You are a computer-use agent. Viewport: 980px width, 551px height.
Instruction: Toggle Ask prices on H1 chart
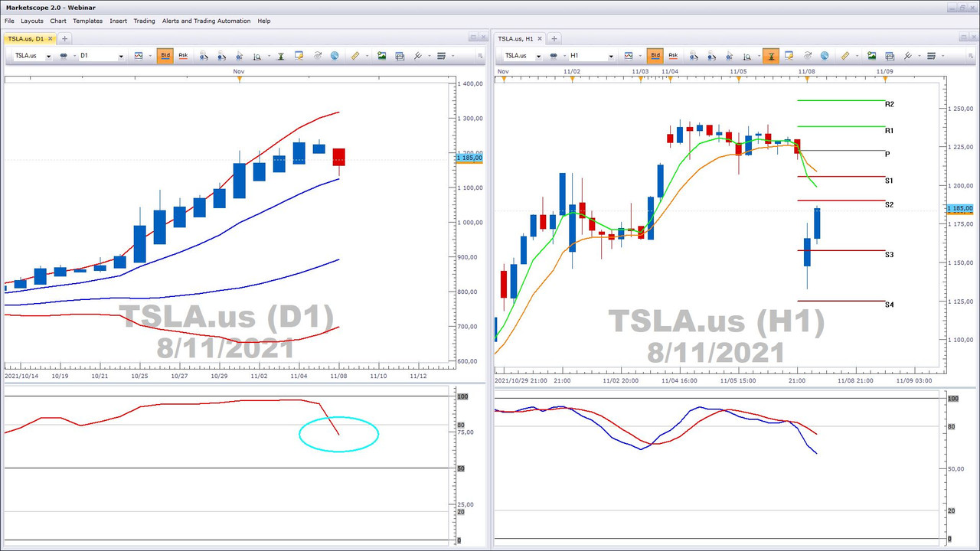(x=673, y=55)
